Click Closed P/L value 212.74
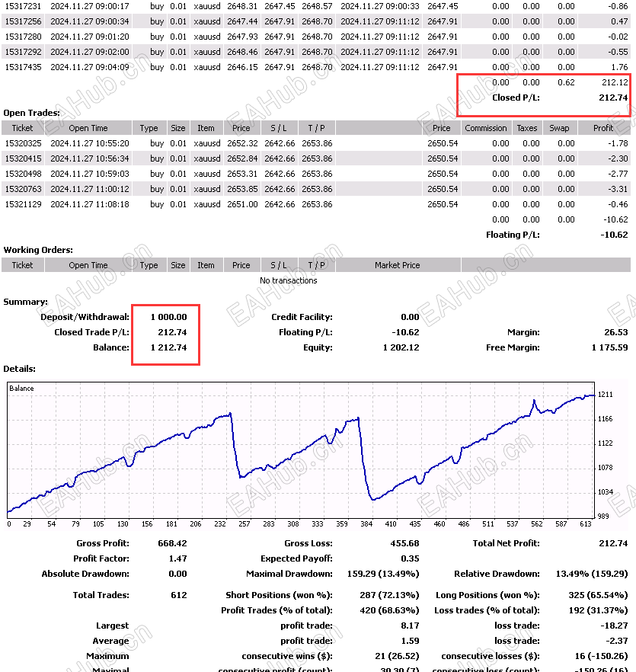 (x=613, y=98)
